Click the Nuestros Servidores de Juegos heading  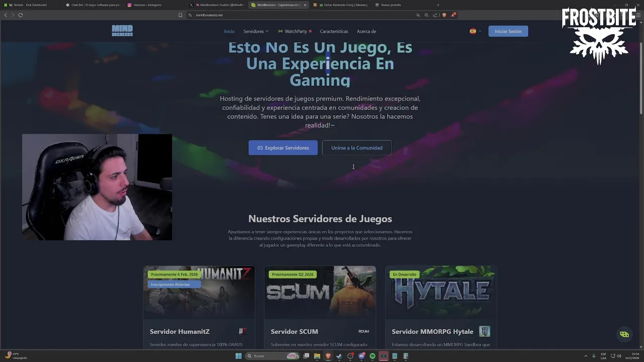tap(320, 219)
